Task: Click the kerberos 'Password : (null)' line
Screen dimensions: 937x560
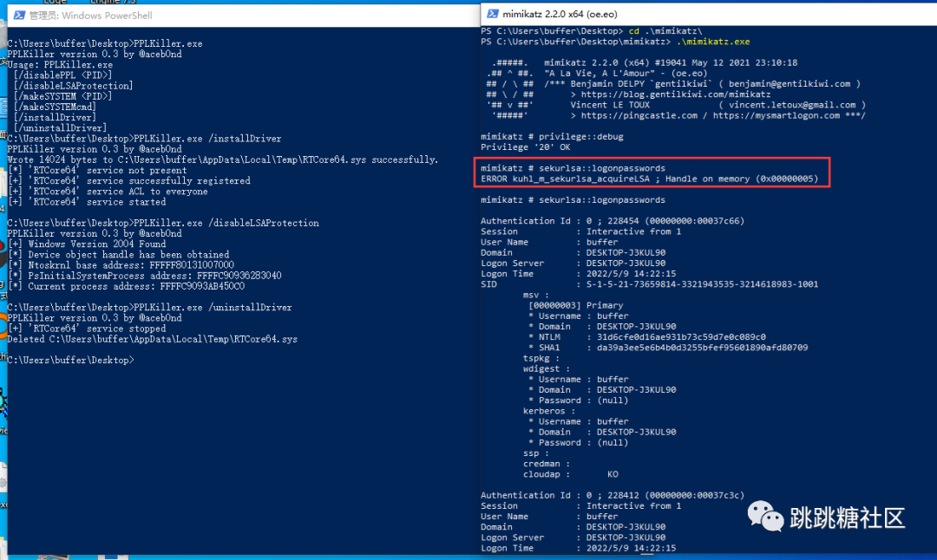Action: pyautogui.click(x=578, y=443)
